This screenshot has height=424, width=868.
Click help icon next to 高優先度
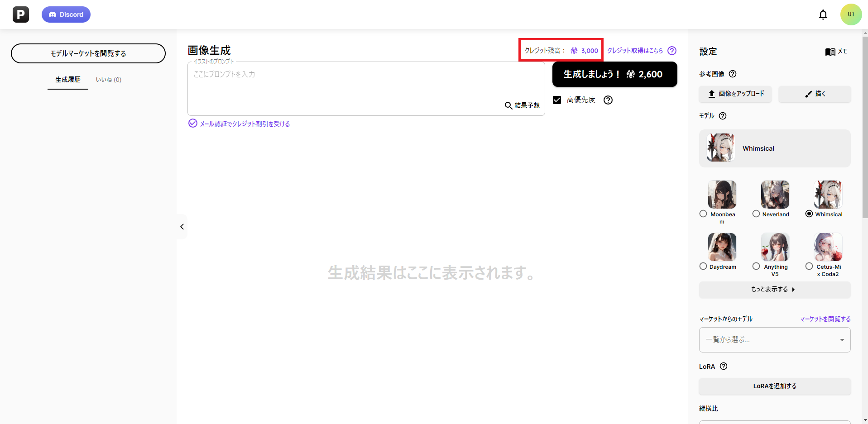coord(608,100)
